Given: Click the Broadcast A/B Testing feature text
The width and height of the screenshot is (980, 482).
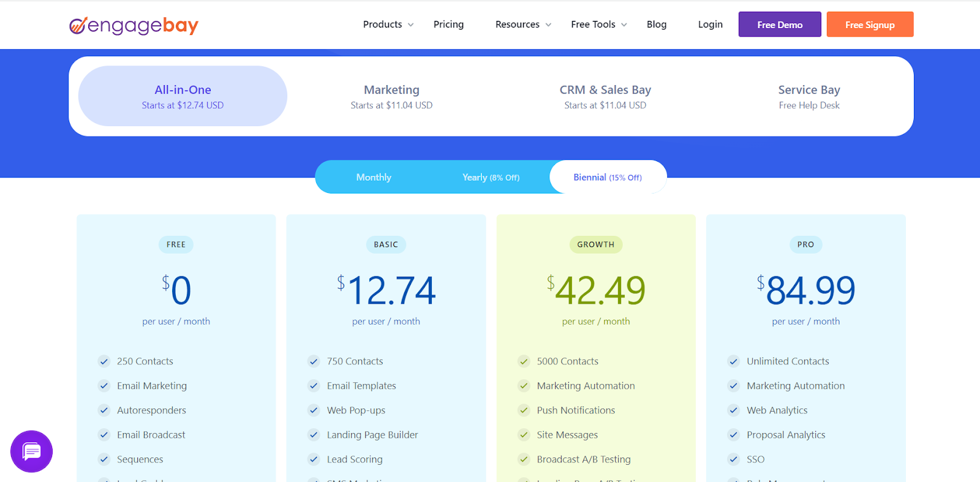Looking at the screenshot, I should click(584, 459).
